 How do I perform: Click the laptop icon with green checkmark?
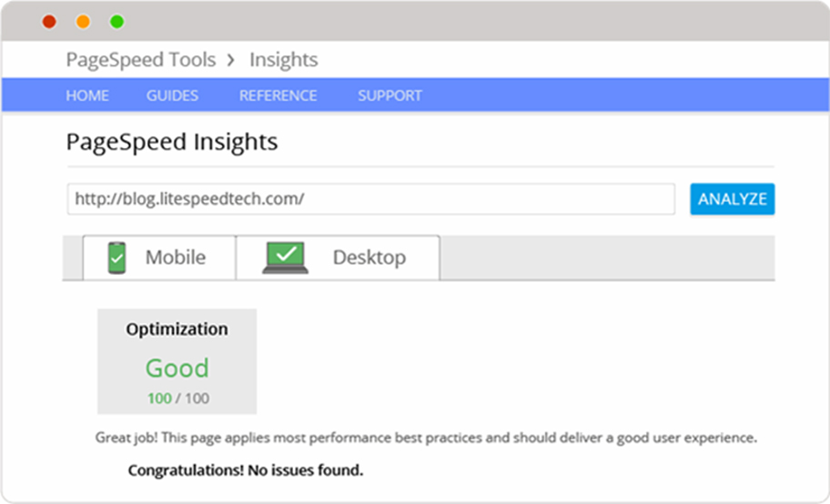click(x=286, y=257)
